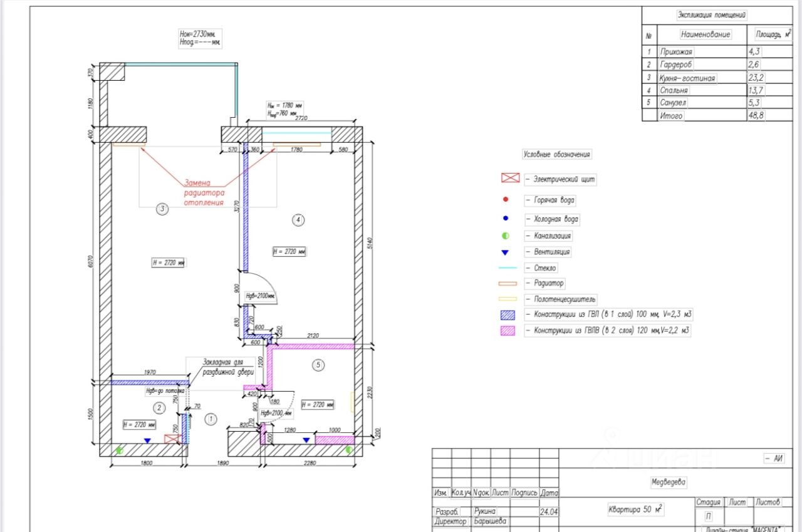802x532 pixels.
Task: Click the blue hatched ГВЛ swatch in legend
Action: tap(508, 315)
